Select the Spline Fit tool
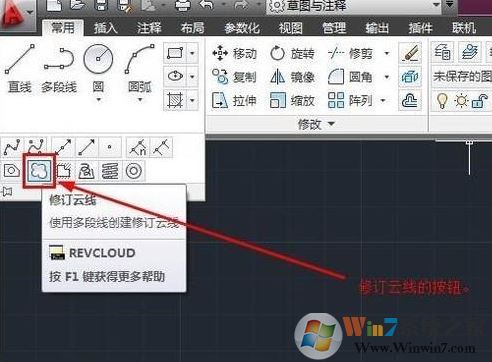Viewport: 492px width, 362px height. coord(12,147)
